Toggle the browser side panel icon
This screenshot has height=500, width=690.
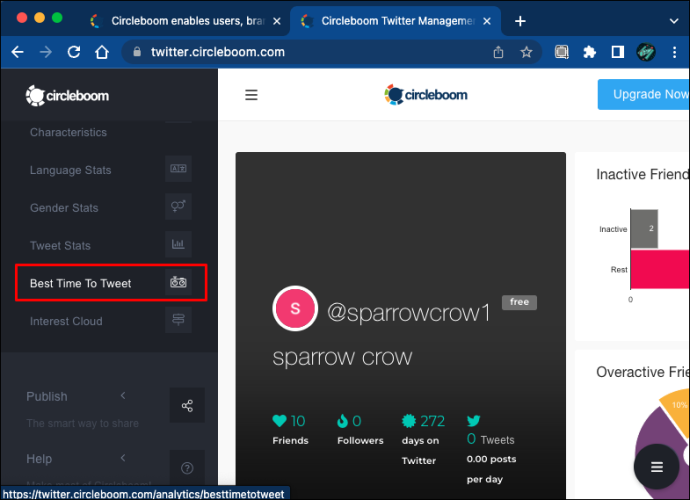pyautogui.click(x=617, y=52)
